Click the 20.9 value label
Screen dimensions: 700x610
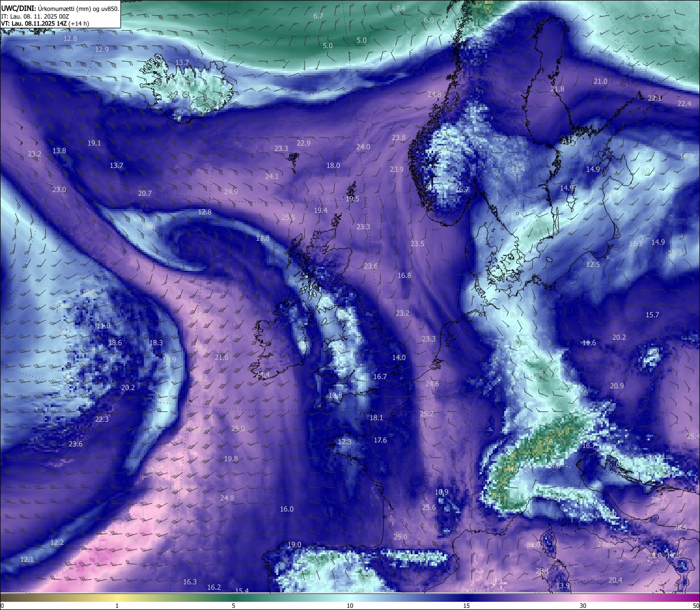click(x=617, y=386)
